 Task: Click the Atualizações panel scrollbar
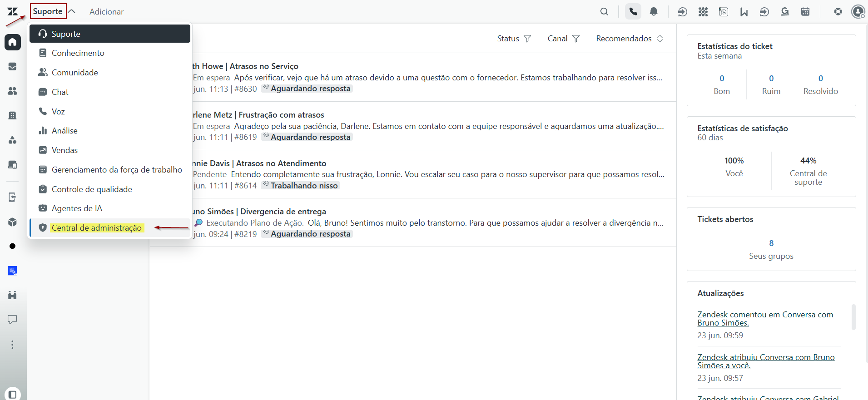tap(853, 316)
